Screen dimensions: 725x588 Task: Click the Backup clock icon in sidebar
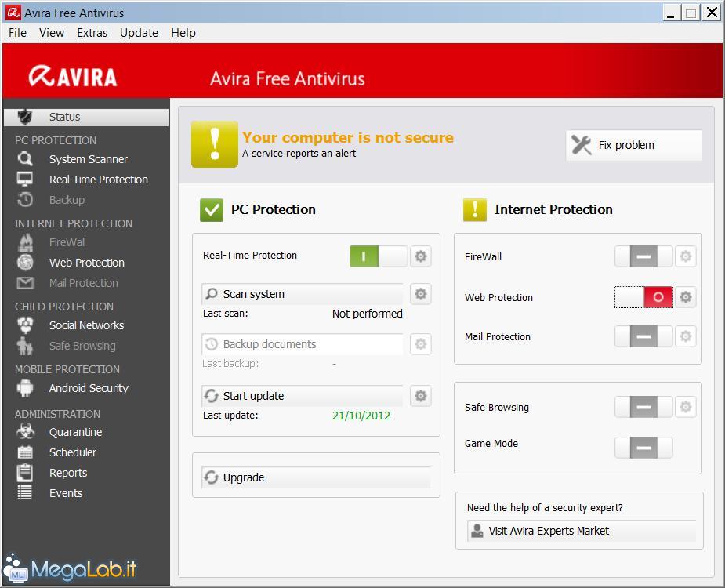[x=25, y=199]
